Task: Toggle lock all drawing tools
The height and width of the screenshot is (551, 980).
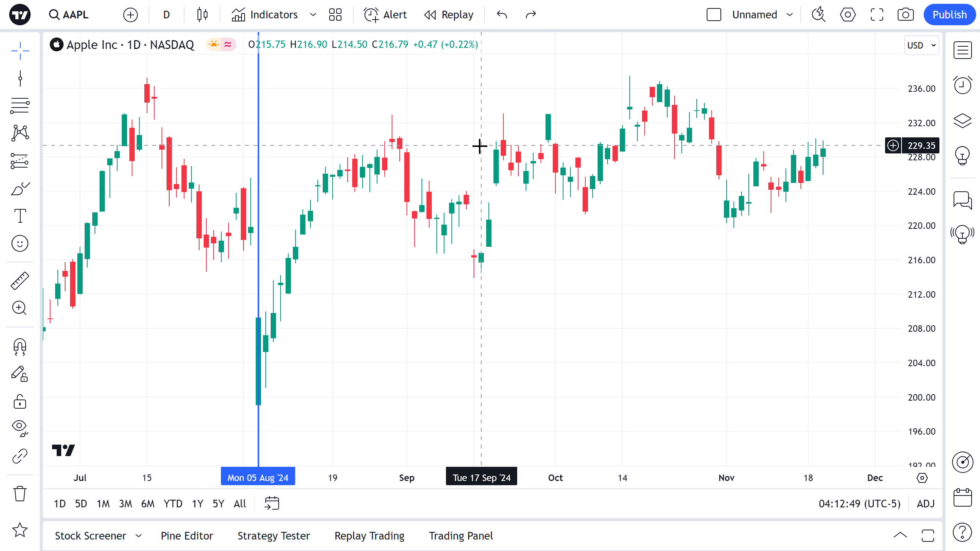Action: click(x=20, y=402)
